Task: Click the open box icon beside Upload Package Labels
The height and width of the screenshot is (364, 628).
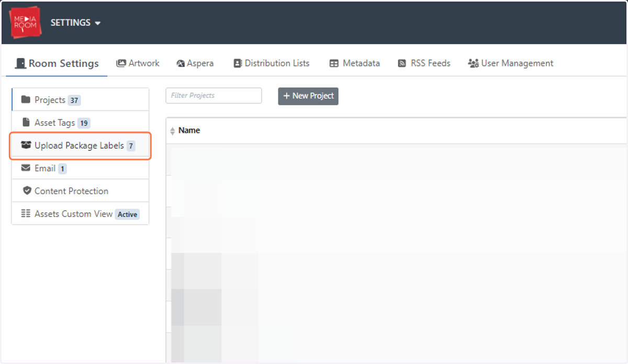Action: (x=26, y=145)
